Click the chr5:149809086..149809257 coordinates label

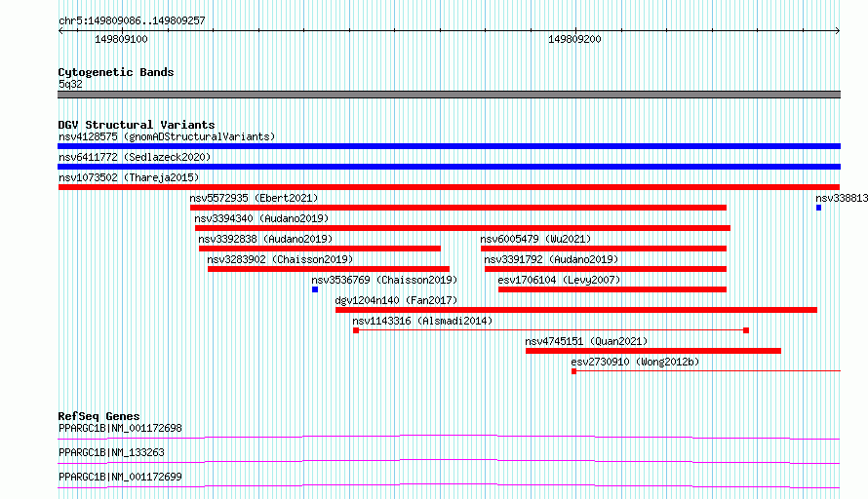point(132,20)
